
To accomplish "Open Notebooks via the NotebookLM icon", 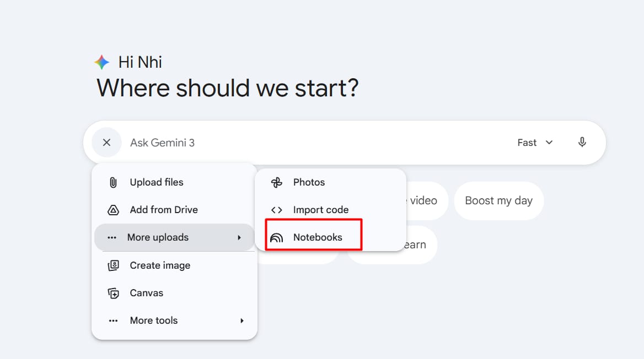I will pos(276,236).
